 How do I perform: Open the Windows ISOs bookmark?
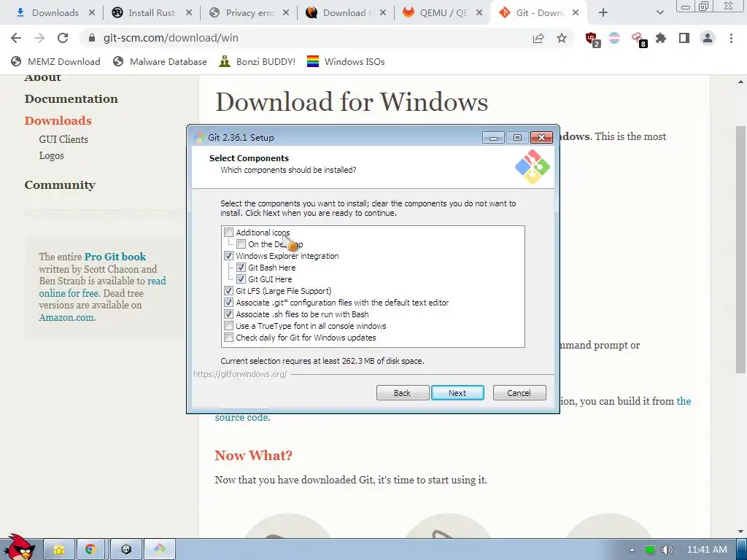coord(346,61)
